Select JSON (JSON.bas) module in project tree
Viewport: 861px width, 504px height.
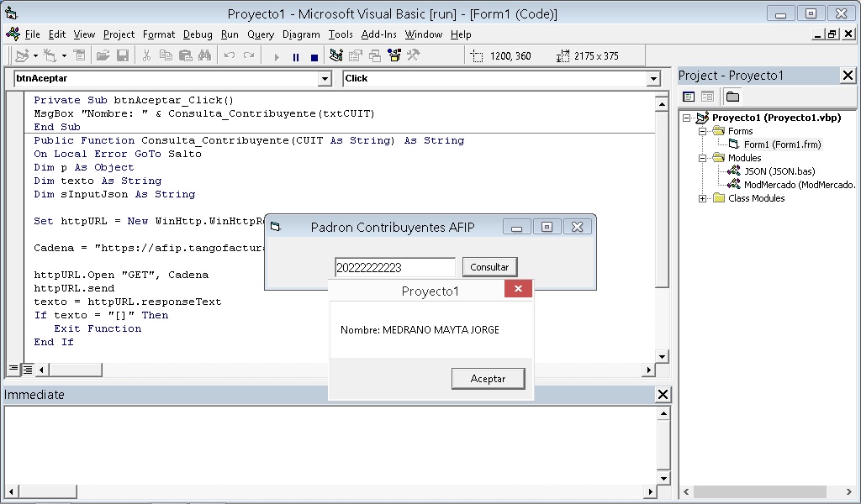pyautogui.click(x=779, y=171)
